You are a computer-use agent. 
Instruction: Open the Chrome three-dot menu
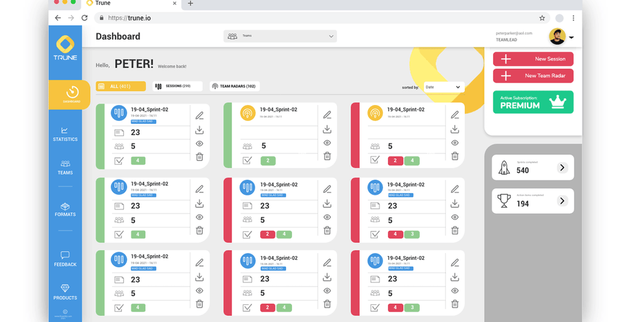pos(574,18)
